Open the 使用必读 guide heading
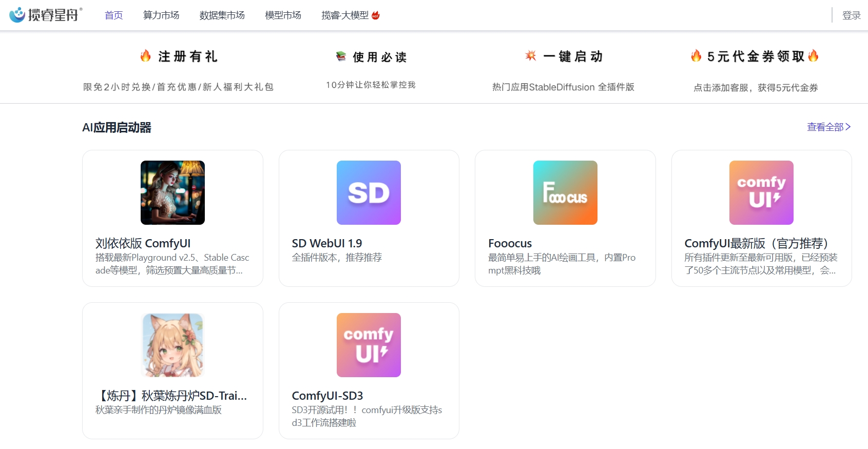Image resolution: width=868 pixels, height=449 pixels. point(380,57)
